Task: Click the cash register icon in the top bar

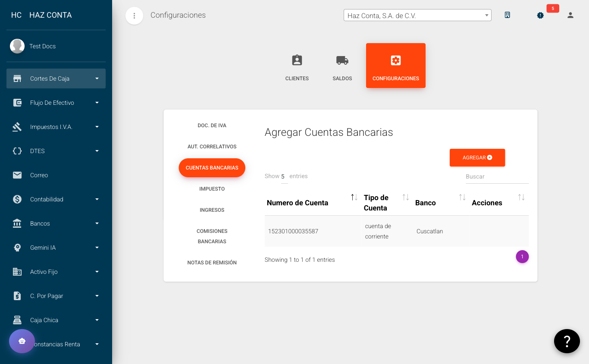Action: [x=508, y=15]
